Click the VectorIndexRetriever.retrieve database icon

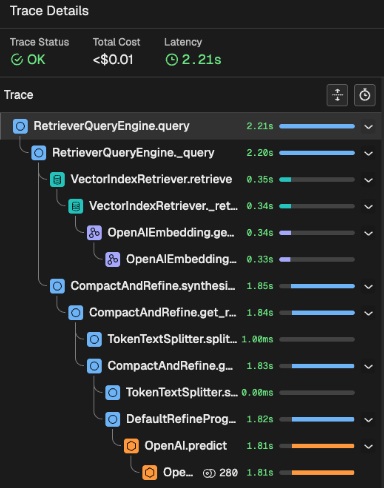57,180
